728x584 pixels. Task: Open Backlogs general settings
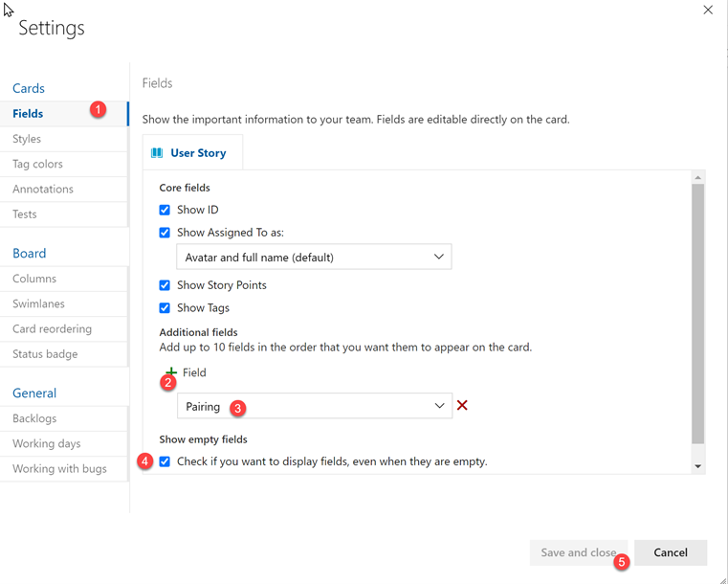pyautogui.click(x=64, y=418)
